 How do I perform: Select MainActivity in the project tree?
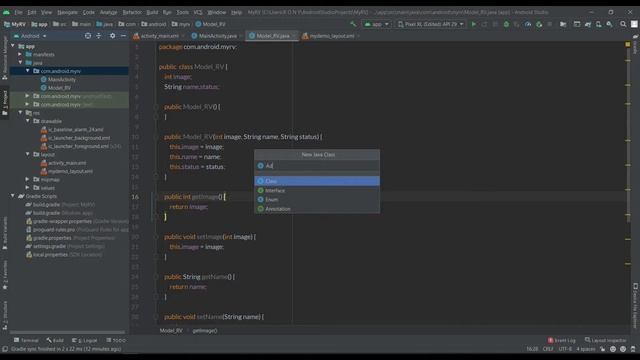[x=61, y=79]
